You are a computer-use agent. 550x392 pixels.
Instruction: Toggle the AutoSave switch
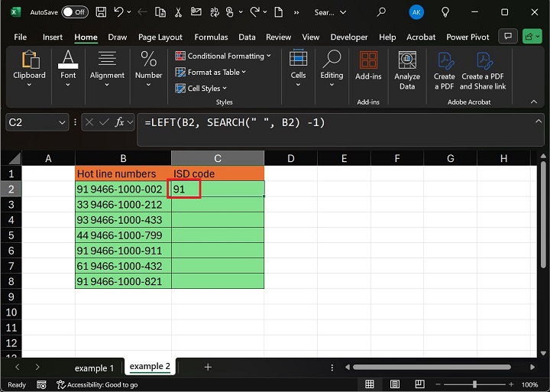click(74, 12)
